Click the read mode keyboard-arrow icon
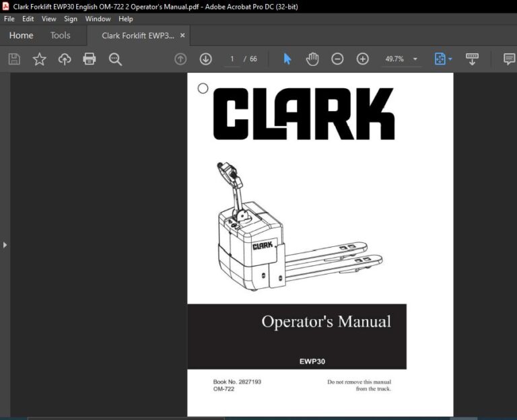 (x=472, y=59)
